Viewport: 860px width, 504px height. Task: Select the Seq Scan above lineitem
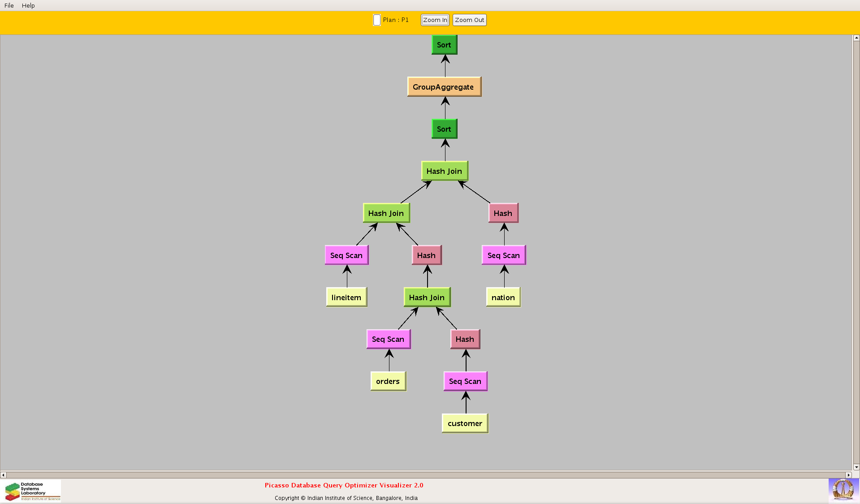click(x=346, y=255)
